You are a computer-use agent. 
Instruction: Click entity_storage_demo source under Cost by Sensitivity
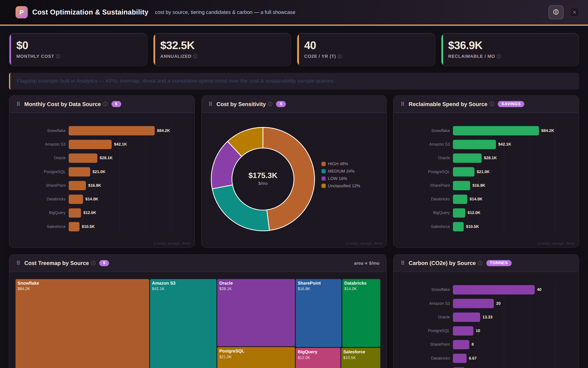tap(364, 243)
